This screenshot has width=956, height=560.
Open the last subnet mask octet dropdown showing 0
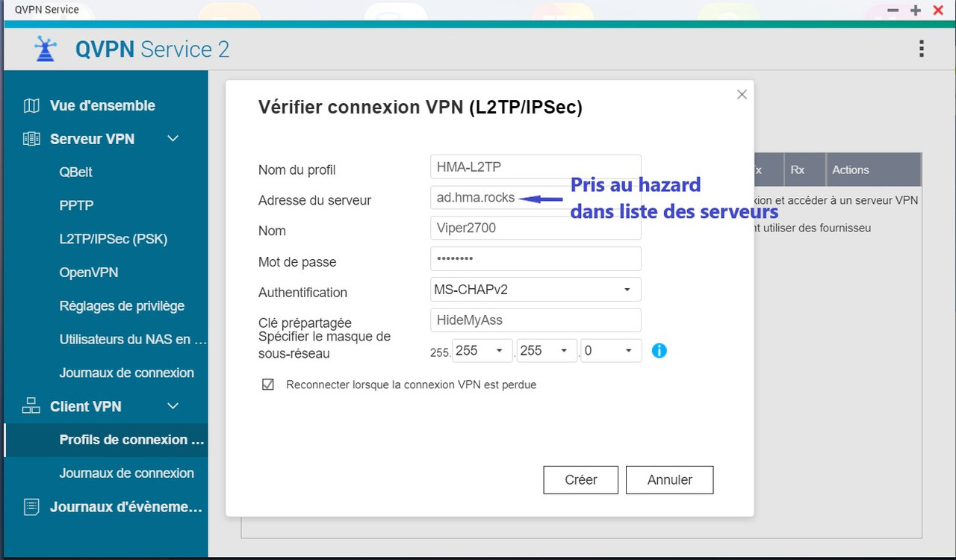click(x=611, y=350)
